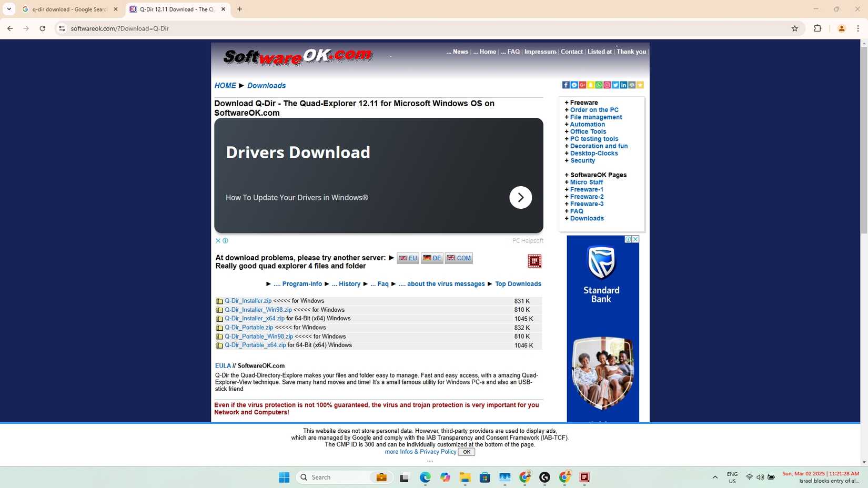The image size is (868, 488).
Task: Accept the privacy notice with OK
Action: (466, 452)
